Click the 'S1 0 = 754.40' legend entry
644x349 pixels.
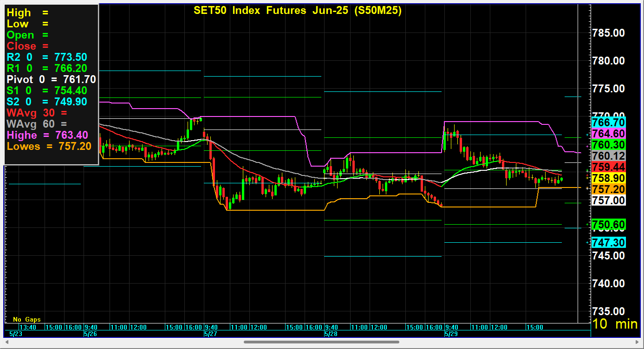pyautogui.click(x=47, y=90)
